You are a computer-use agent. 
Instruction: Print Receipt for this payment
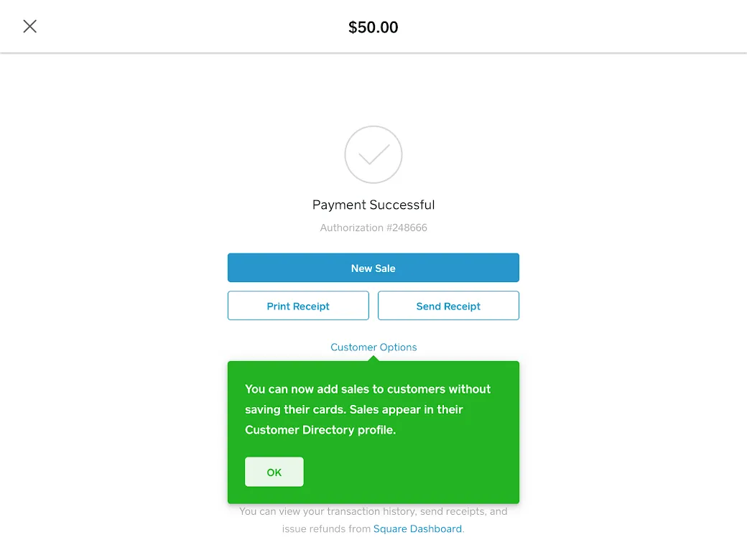click(298, 306)
